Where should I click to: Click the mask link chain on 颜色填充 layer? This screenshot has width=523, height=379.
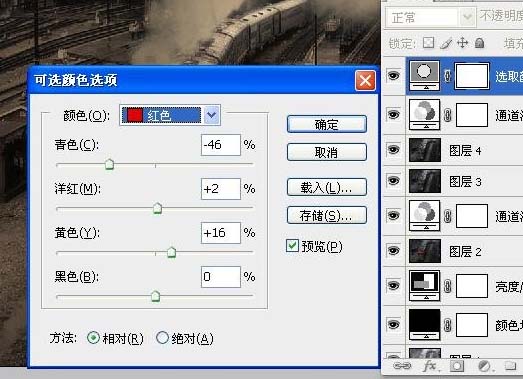coord(448,325)
